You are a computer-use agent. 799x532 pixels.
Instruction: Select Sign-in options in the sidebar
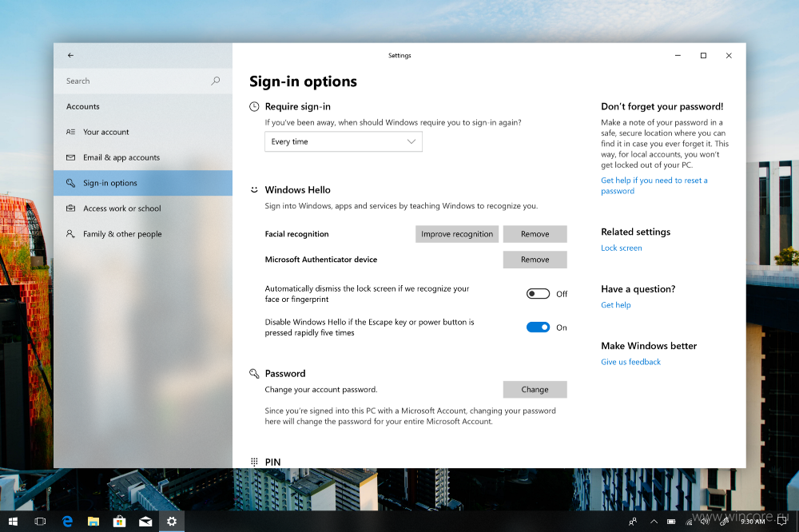pyautogui.click(x=143, y=183)
